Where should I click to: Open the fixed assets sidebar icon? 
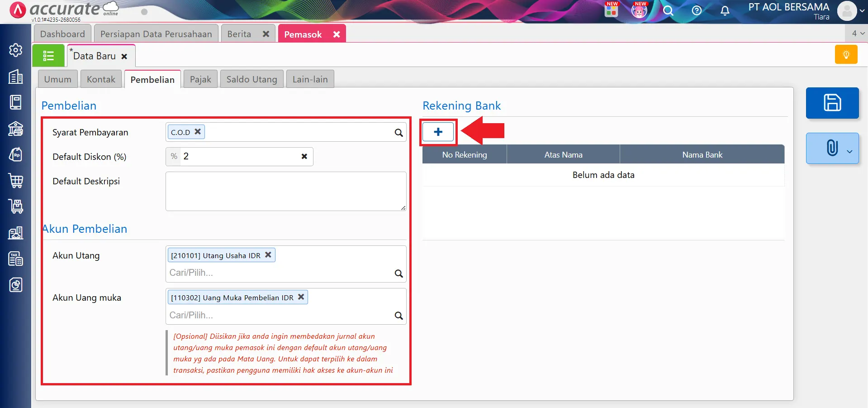16,233
